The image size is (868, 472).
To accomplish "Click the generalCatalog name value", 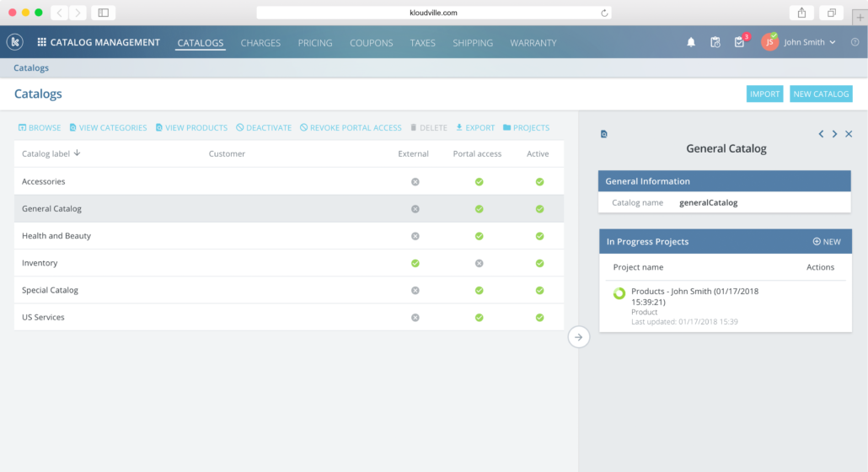I will coord(709,202).
